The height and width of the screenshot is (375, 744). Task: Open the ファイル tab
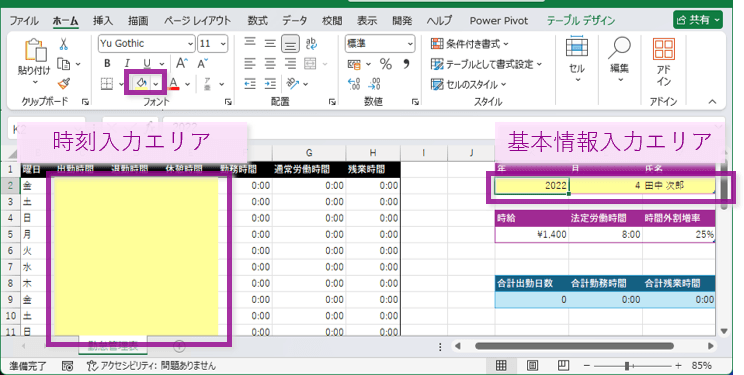(24, 20)
